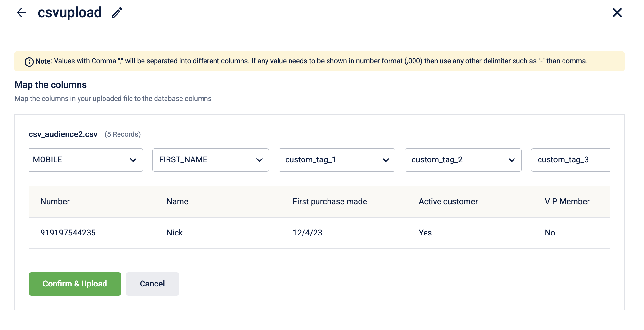Click the VIP Member column header

(x=567, y=202)
